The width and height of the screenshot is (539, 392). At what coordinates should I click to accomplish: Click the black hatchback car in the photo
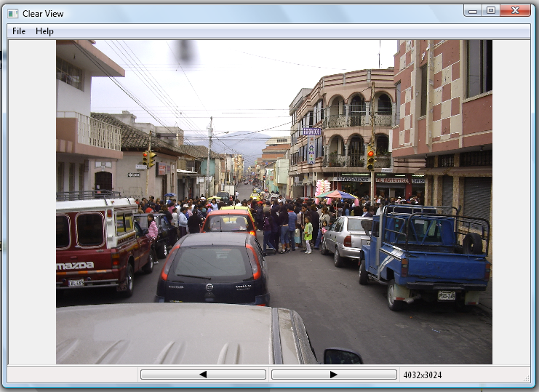(x=212, y=268)
